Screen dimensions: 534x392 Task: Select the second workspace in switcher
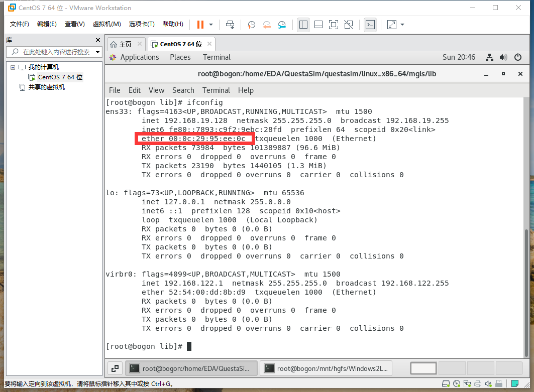(452, 368)
